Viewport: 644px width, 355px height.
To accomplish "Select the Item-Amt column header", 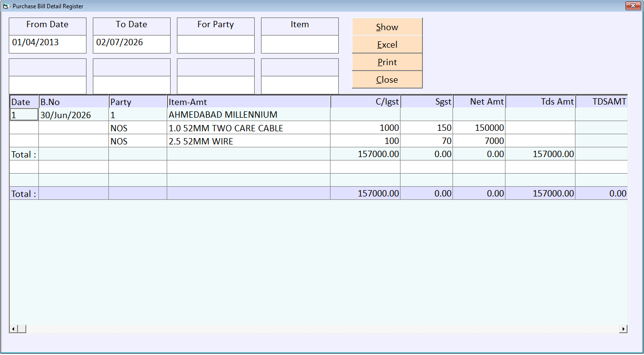I will pos(248,102).
